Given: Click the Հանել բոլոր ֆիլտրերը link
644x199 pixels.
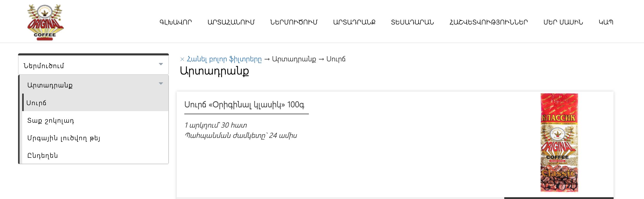Looking at the screenshot, I should (x=224, y=59).
